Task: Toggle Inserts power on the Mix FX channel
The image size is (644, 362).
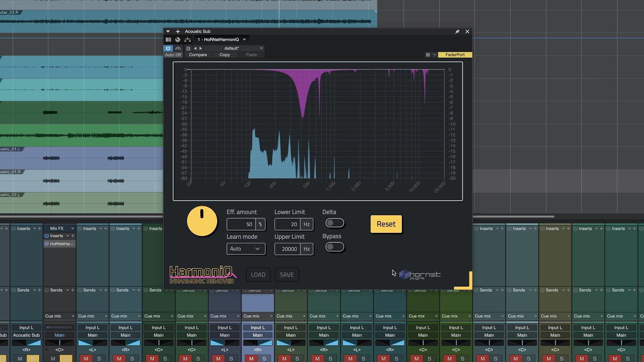Action: pos(47,236)
